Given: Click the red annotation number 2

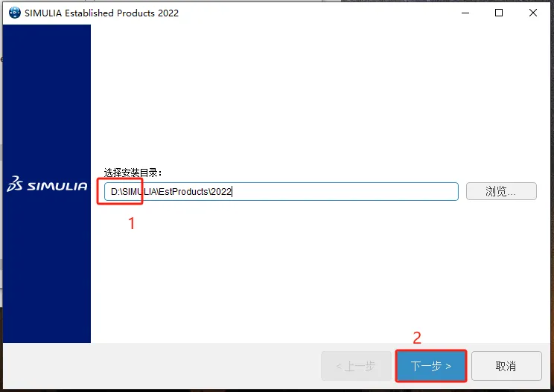Looking at the screenshot, I should click(x=417, y=338).
